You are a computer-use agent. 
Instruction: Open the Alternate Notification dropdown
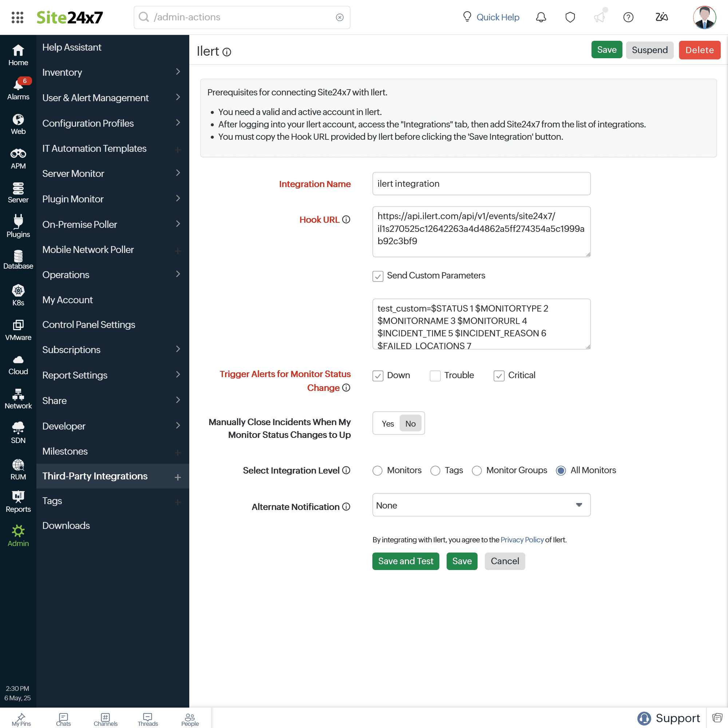point(481,505)
